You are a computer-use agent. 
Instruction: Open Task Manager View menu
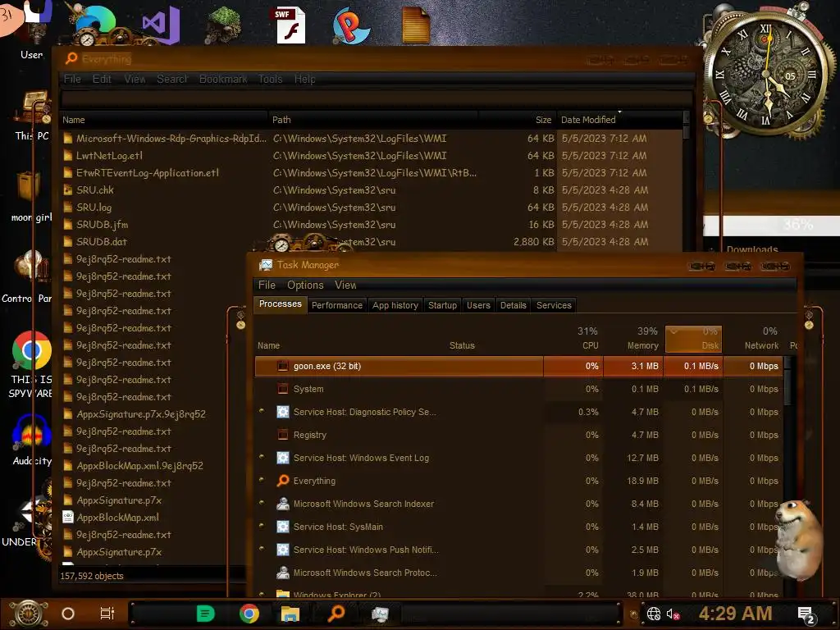(345, 285)
